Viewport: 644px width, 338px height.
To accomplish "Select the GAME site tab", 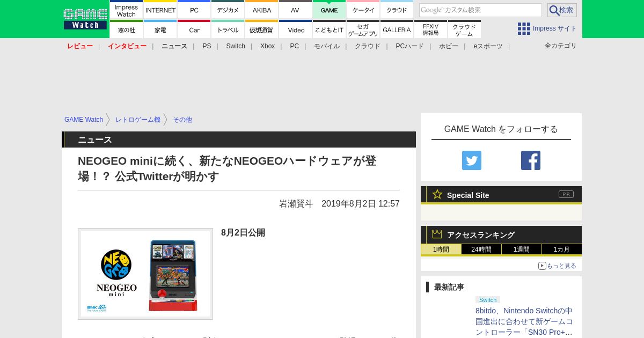I will click(330, 10).
